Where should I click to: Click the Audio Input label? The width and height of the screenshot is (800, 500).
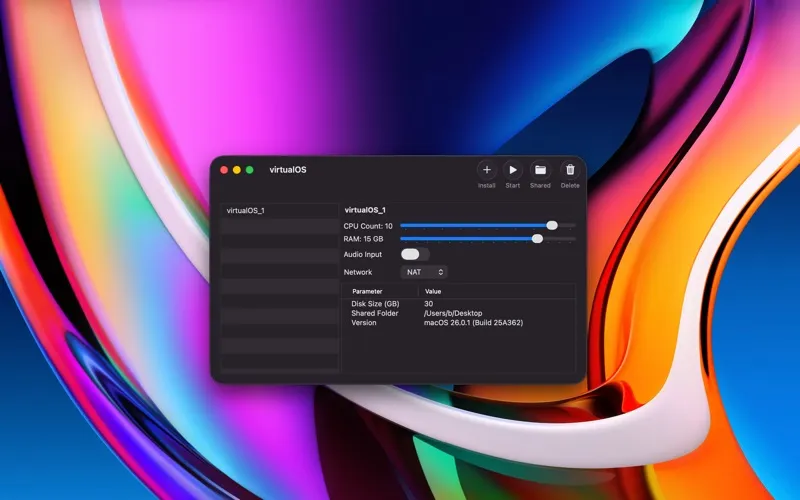(363, 254)
